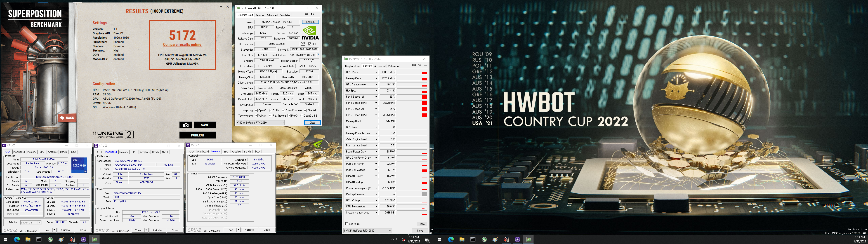868x244 pixels.
Task: Open GPU selector dropdown in Sensors window
Action: coord(368,230)
